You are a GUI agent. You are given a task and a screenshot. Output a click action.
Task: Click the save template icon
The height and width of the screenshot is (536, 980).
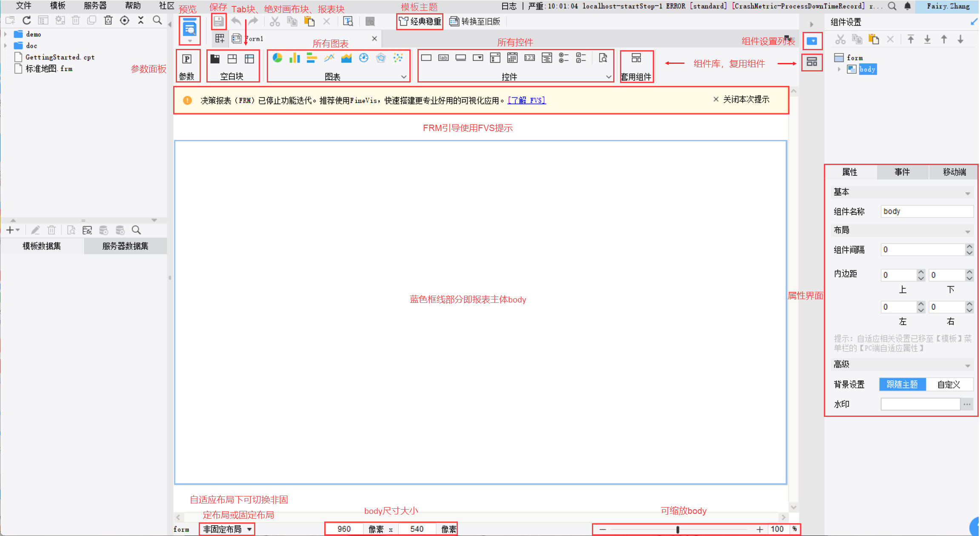pyautogui.click(x=218, y=21)
